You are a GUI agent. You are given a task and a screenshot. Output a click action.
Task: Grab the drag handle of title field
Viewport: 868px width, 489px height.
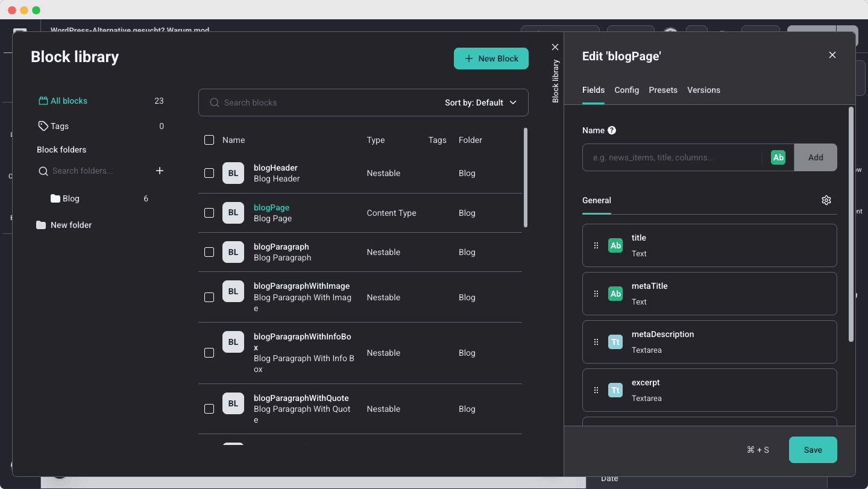[x=596, y=245]
